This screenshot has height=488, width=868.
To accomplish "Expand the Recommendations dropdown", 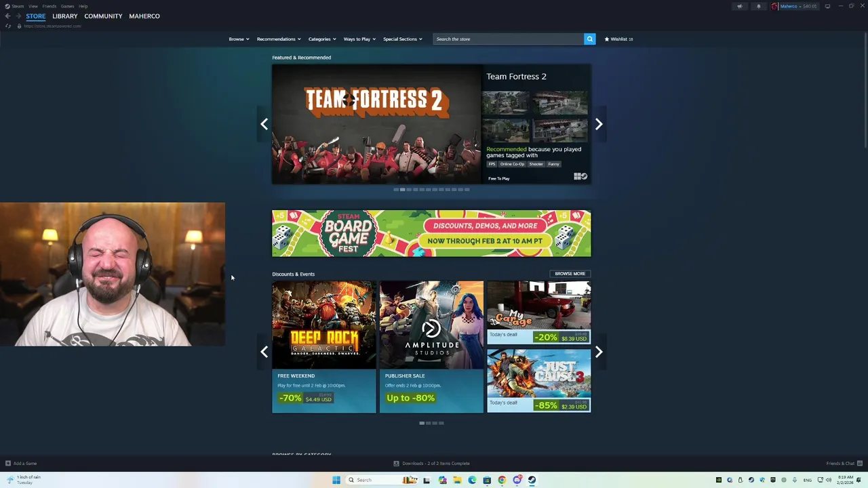I will [278, 39].
